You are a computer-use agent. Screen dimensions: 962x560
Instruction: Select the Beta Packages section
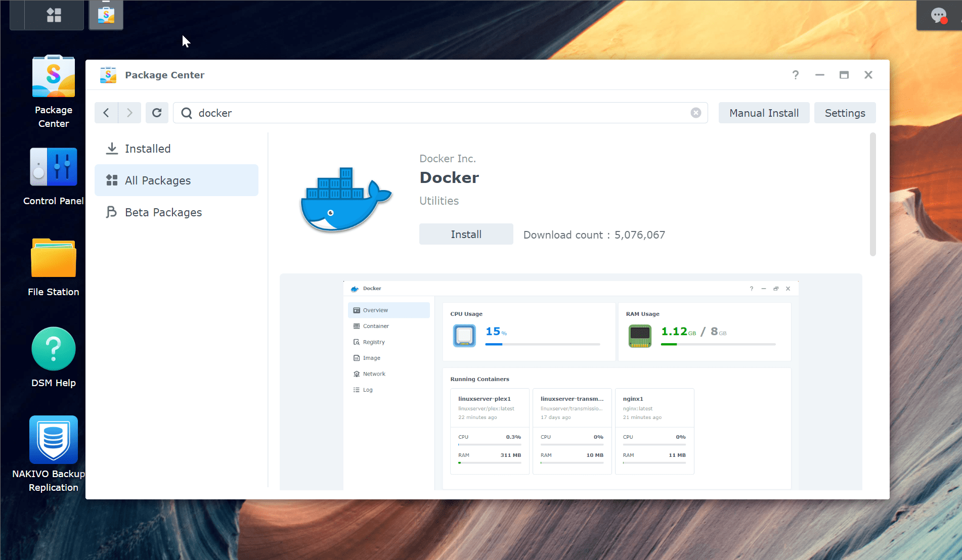[163, 212]
